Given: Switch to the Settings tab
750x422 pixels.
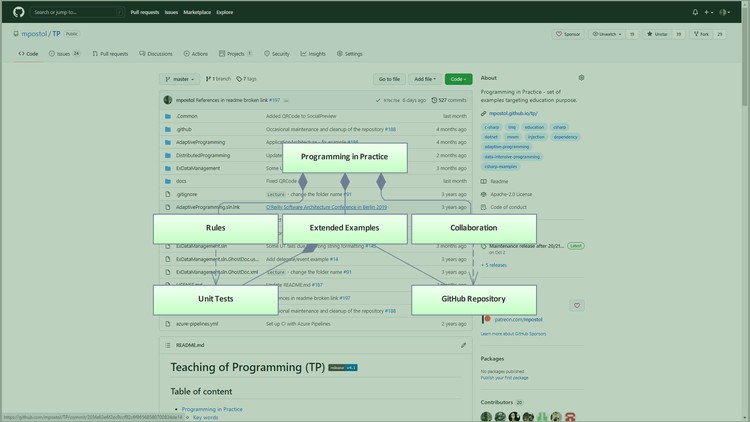Looking at the screenshot, I should coord(349,54).
